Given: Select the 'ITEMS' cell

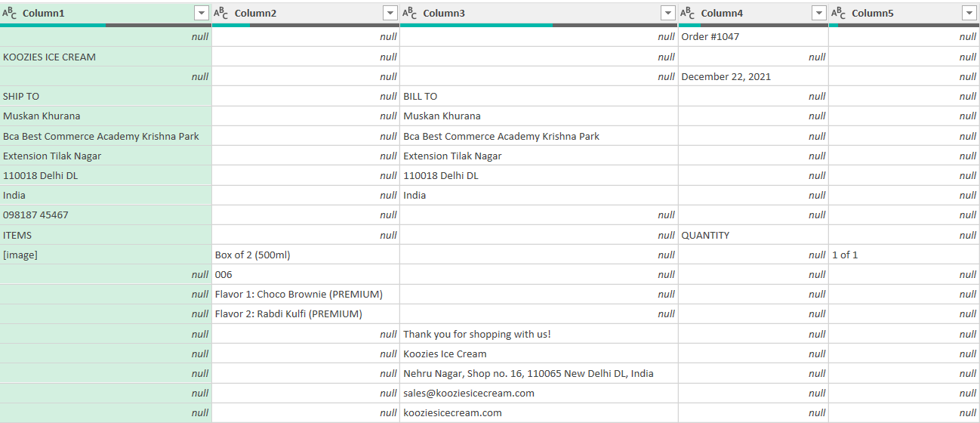Looking at the screenshot, I should pyautogui.click(x=106, y=235).
